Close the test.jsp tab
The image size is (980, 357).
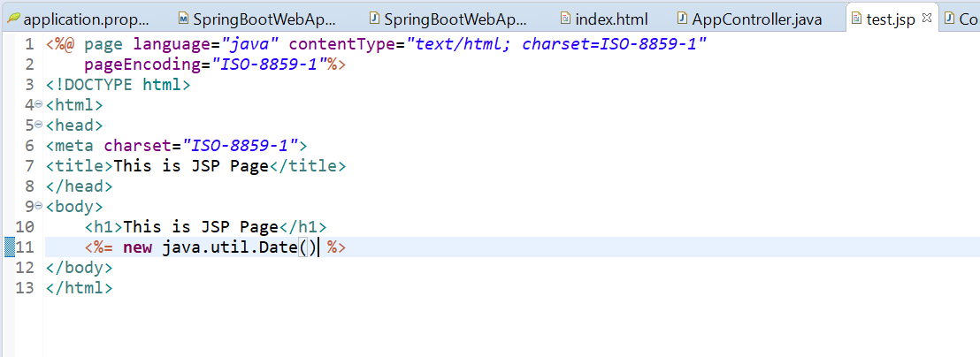(927, 19)
